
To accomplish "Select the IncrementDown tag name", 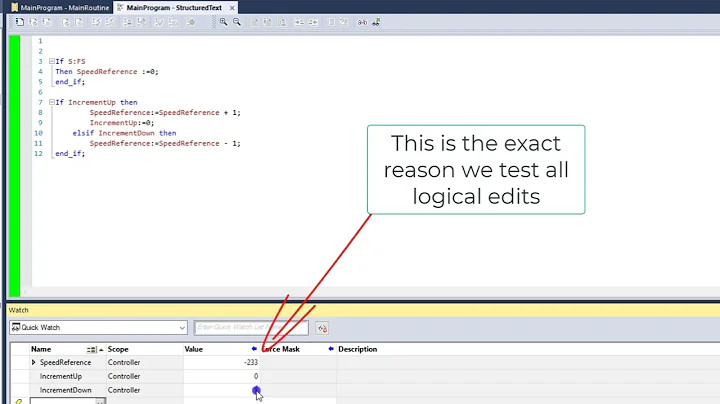I will (65, 390).
